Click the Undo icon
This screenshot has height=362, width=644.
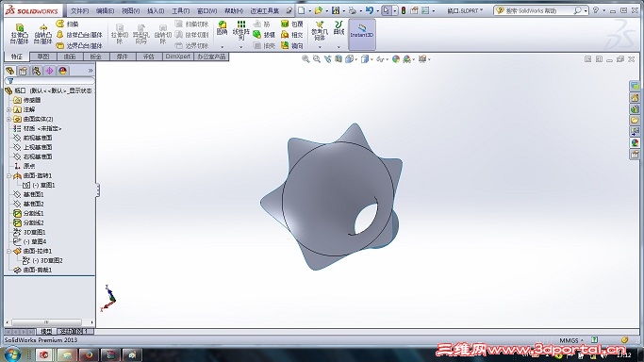[x=370, y=10]
